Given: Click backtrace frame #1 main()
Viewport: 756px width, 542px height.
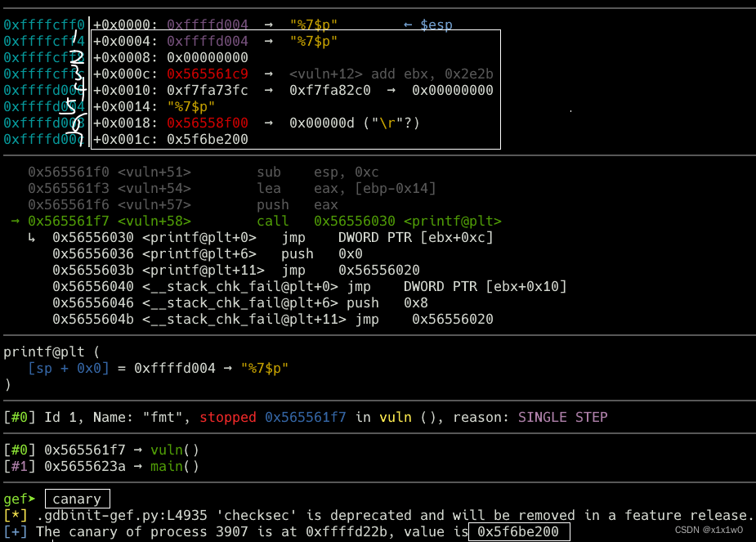Looking at the screenshot, I should click(x=101, y=466).
